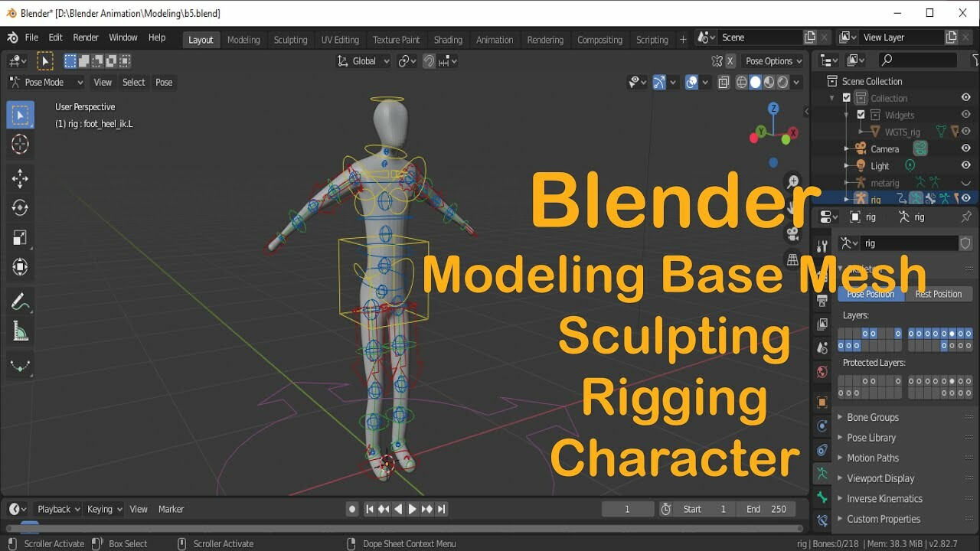This screenshot has height=551, width=980.
Task: Click the Z axis on navigation gizmo
Action: click(x=773, y=109)
